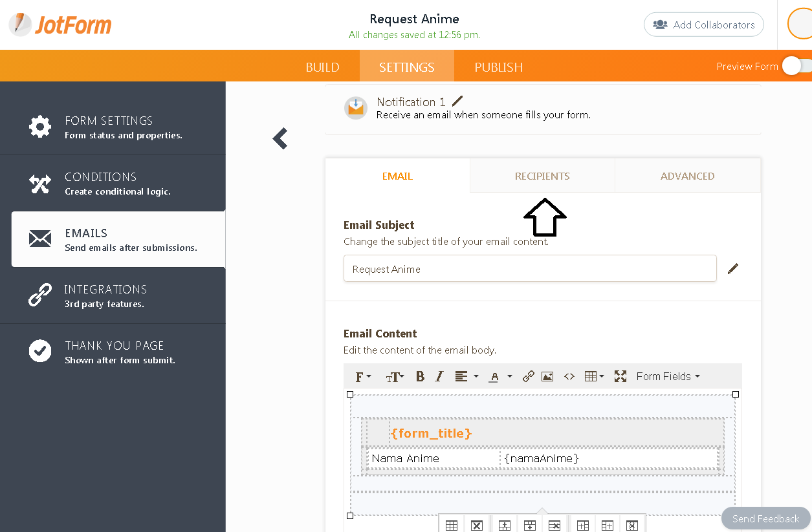Expand the editor to fullscreen mode
The height and width of the screenshot is (532, 812).
tap(620, 376)
